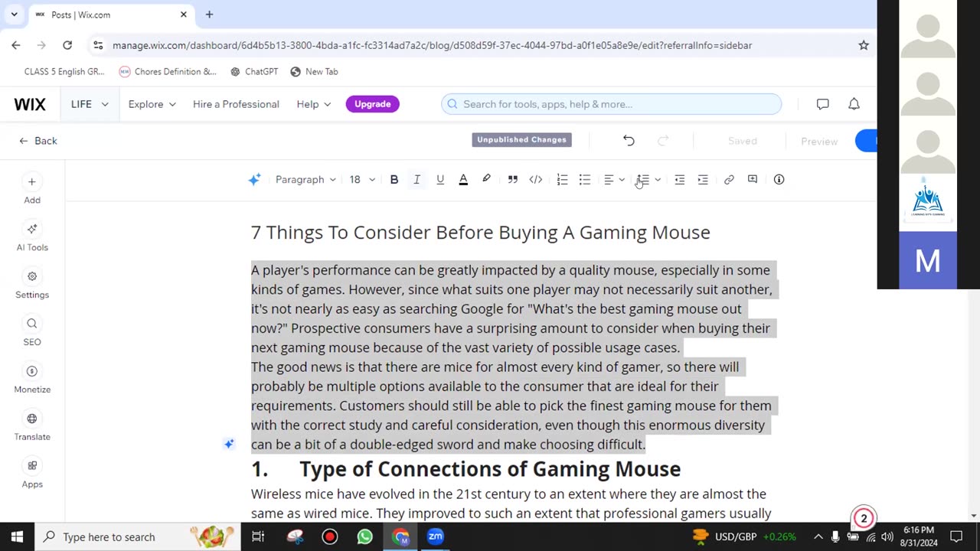Click the Upgrade button
The width and height of the screenshot is (980, 551).
pyautogui.click(x=372, y=104)
